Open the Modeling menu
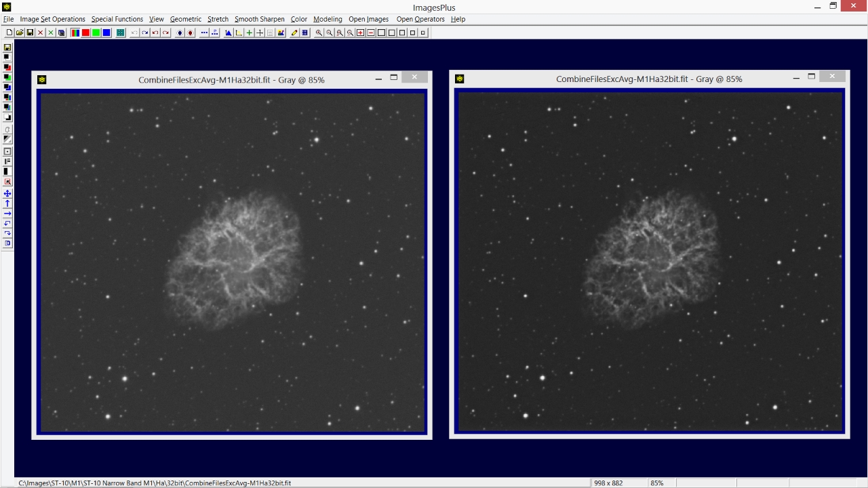The image size is (868, 488). coord(328,19)
